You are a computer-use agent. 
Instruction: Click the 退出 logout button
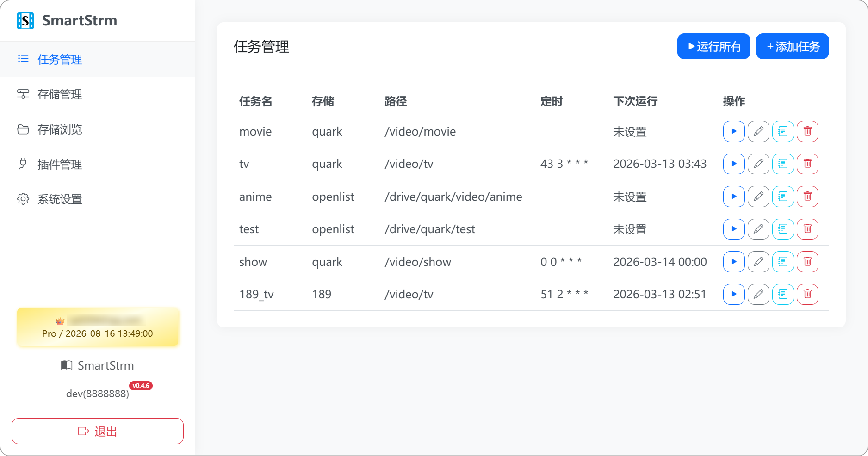click(98, 431)
